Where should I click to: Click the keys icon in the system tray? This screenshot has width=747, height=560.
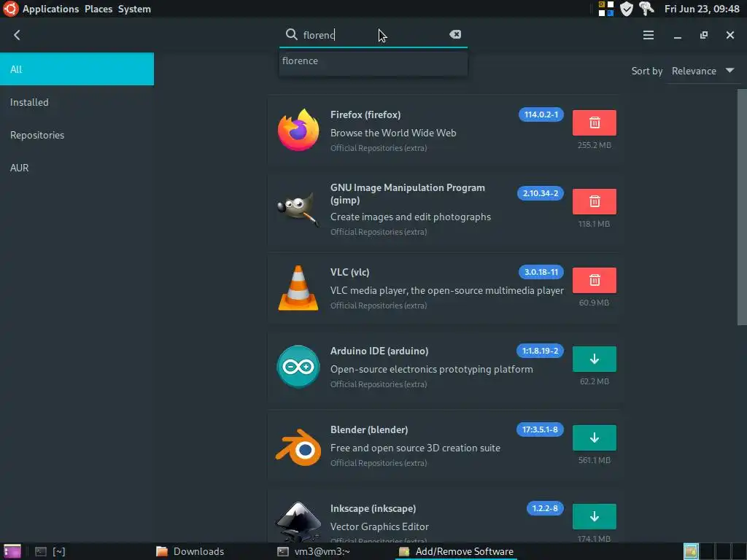click(x=646, y=9)
